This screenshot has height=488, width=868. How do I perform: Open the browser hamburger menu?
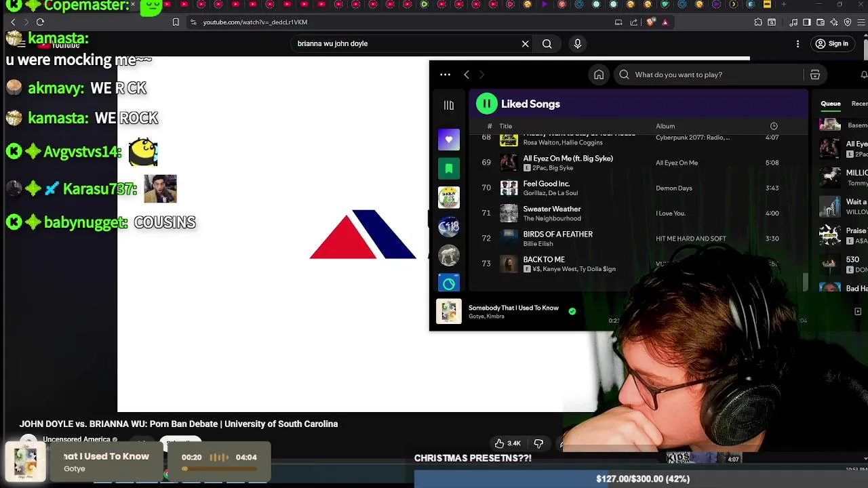click(x=861, y=22)
